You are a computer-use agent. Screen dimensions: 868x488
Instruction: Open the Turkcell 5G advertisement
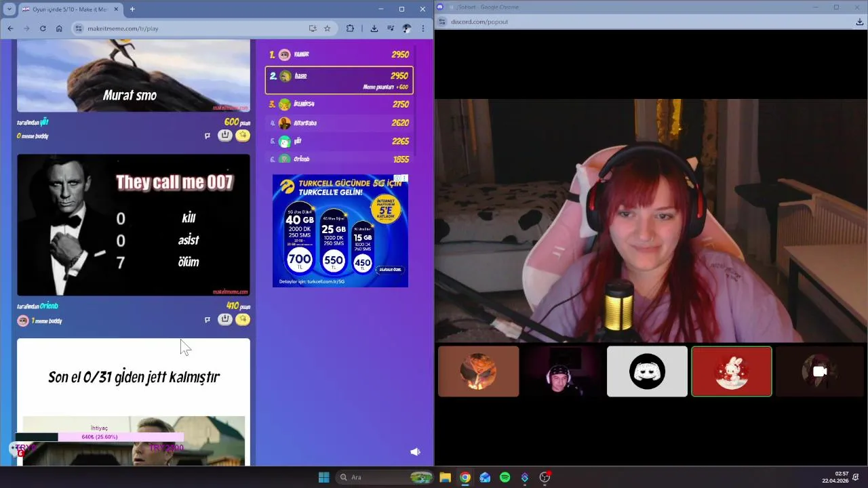(340, 230)
